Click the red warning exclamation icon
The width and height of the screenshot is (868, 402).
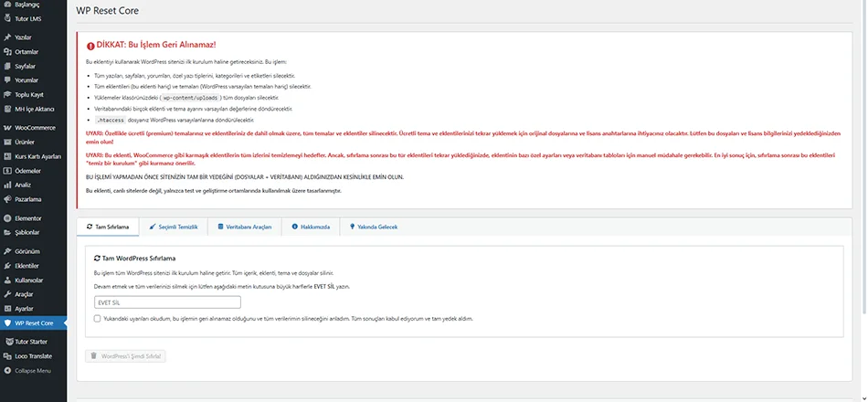[x=90, y=46]
